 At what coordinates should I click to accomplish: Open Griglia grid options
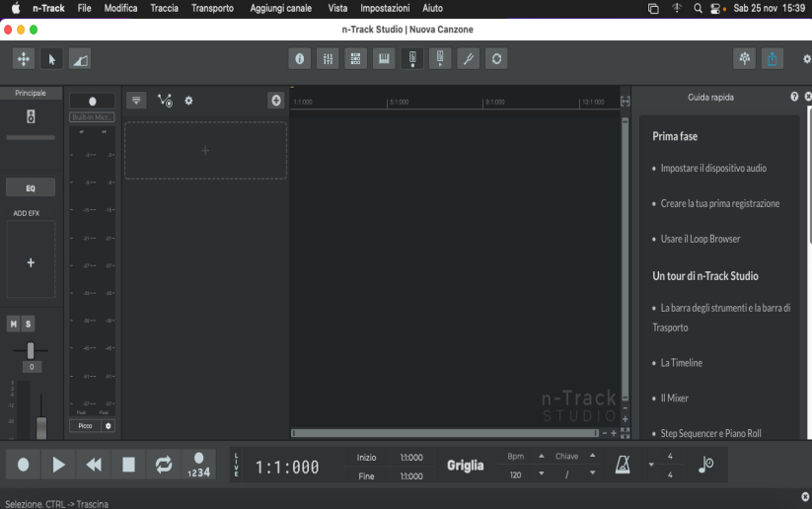click(466, 466)
